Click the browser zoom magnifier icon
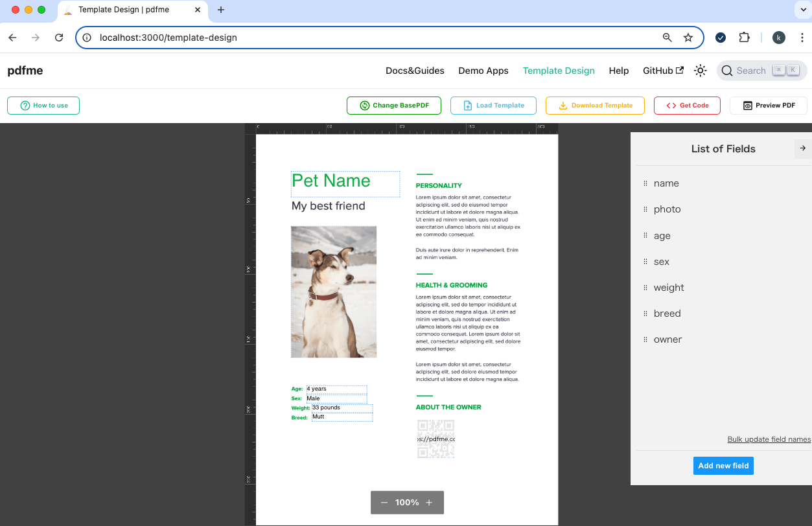The width and height of the screenshot is (812, 526). tap(667, 38)
